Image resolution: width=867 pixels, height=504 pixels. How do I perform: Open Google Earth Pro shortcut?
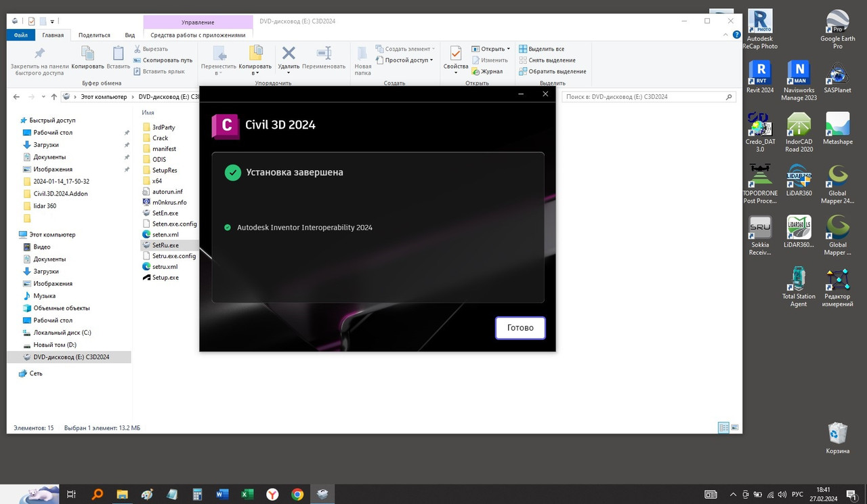pos(838,20)
